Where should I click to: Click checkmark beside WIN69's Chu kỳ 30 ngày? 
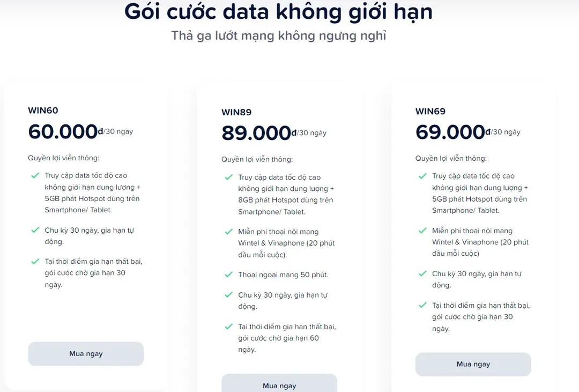pos(422,273)
